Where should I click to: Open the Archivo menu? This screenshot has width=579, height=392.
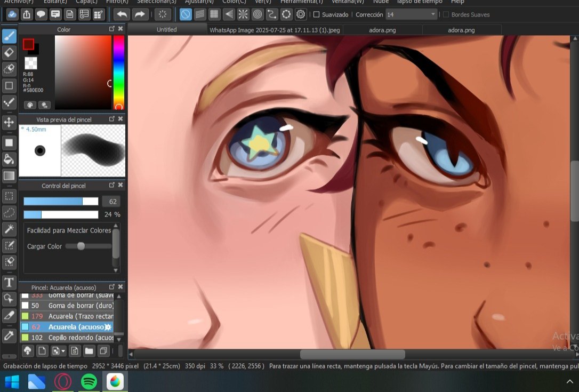click(19, 2)
